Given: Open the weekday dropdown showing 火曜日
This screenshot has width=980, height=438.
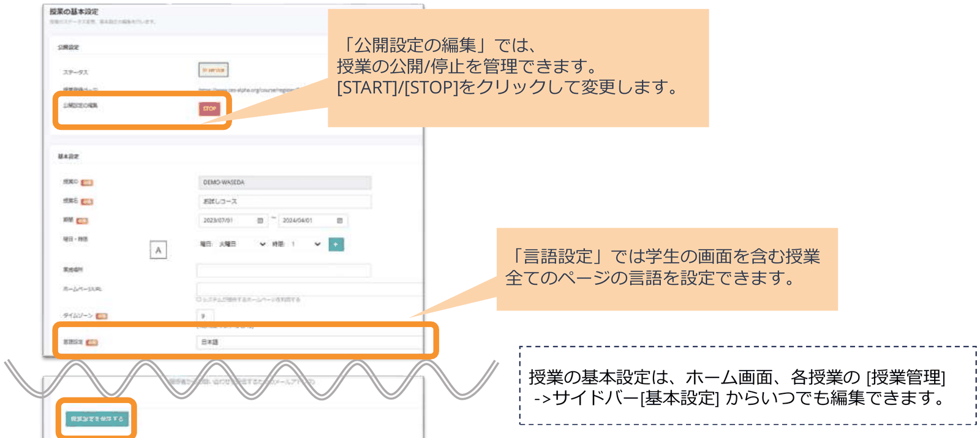Looking at the screenshot, I should tap(242, 244).
